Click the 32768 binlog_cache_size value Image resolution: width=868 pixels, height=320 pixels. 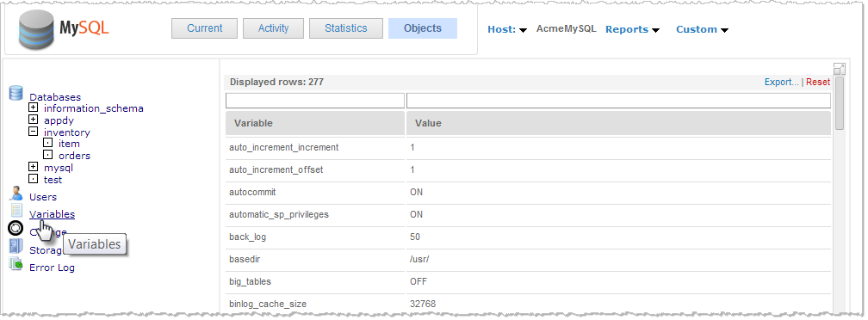(x=422, y=304)
